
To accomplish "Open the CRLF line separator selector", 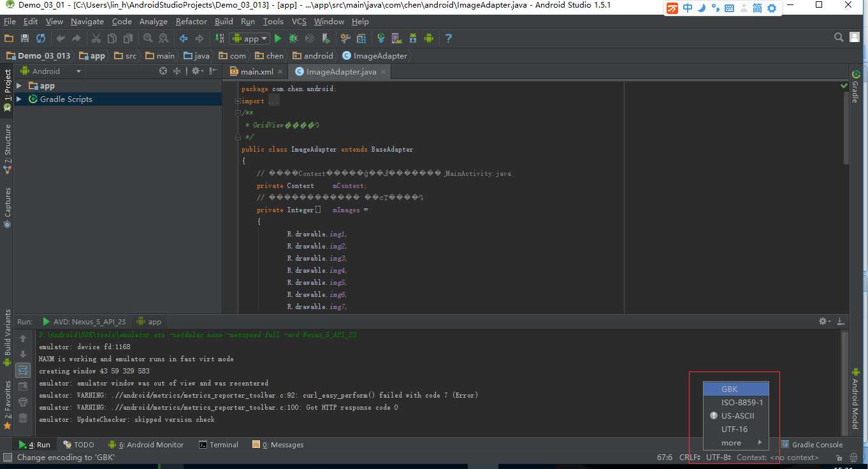I will pyautogui.click(x=690, y=458).
